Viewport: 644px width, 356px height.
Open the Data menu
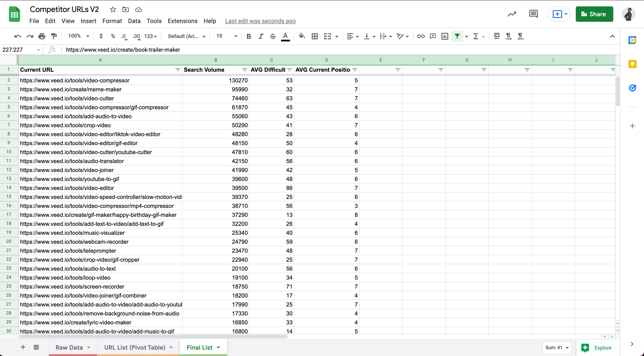pos(134,21)
